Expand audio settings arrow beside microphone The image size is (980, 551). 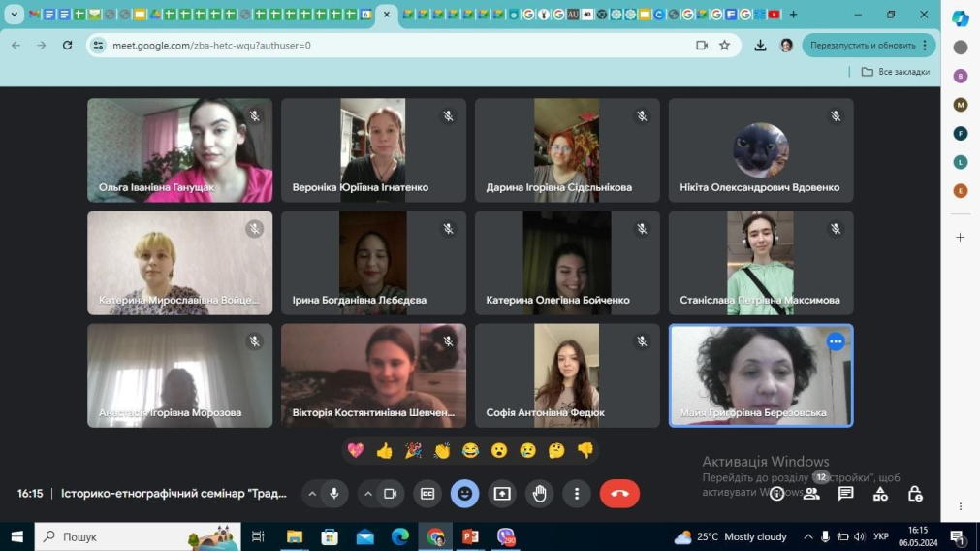click(x=312, y=494)
